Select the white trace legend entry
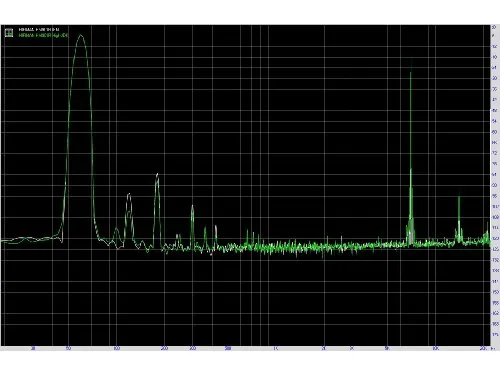This screenshot has width=500, height=375. click(x=39, y=30)
